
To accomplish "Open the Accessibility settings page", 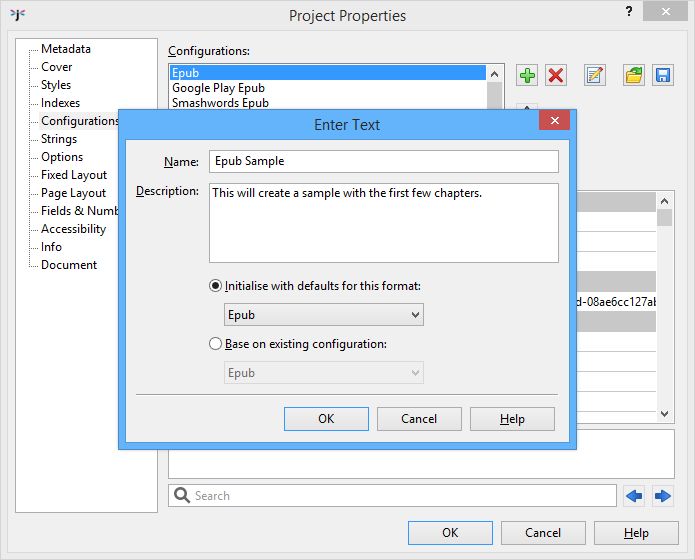I will point(74,229).
